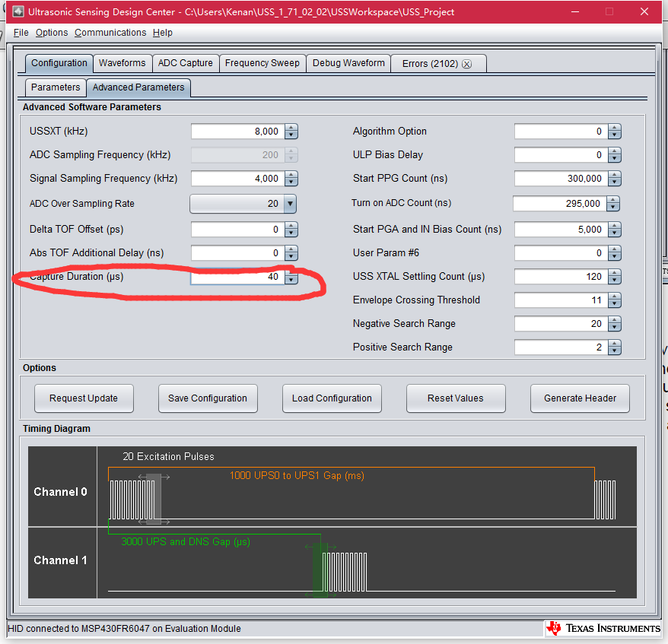Click the Signal Sampling Frequency stepper arrows

(x=291, y=179)
